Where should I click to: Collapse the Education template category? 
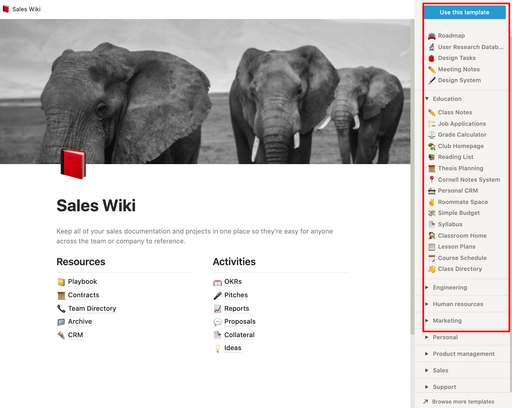pyautogui.click(x=427, y=99)
